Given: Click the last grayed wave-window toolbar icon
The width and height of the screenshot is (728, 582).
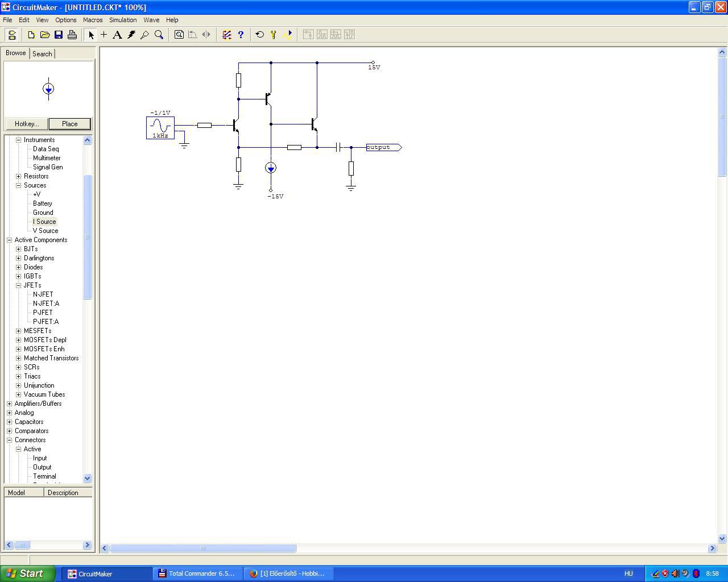Looking at the screenshot, I should [349, 35].
